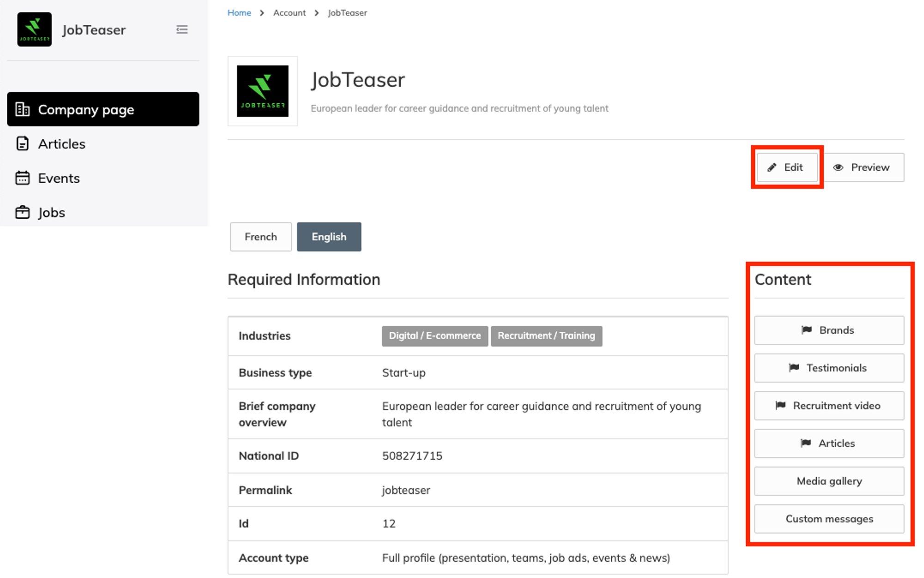Click the Jobs briefcase icon
Image resolution: width=924 pixels, height=578 pixels.
coord(22,212)
